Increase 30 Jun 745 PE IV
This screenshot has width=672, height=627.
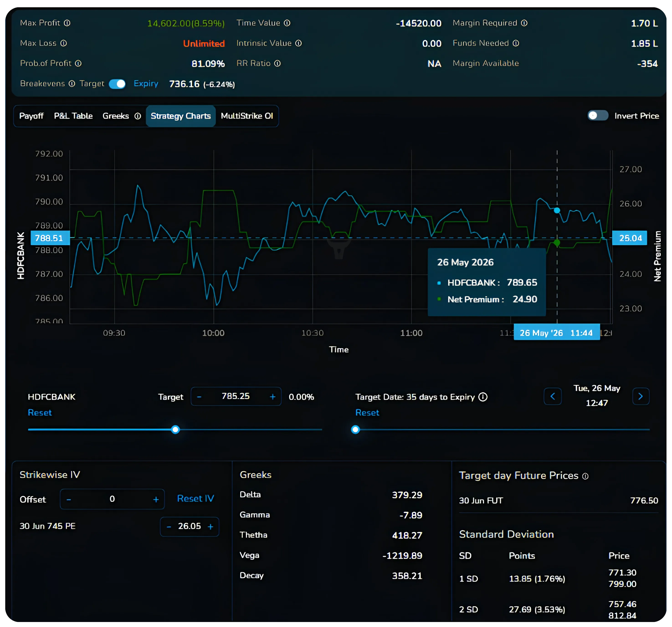210,527
